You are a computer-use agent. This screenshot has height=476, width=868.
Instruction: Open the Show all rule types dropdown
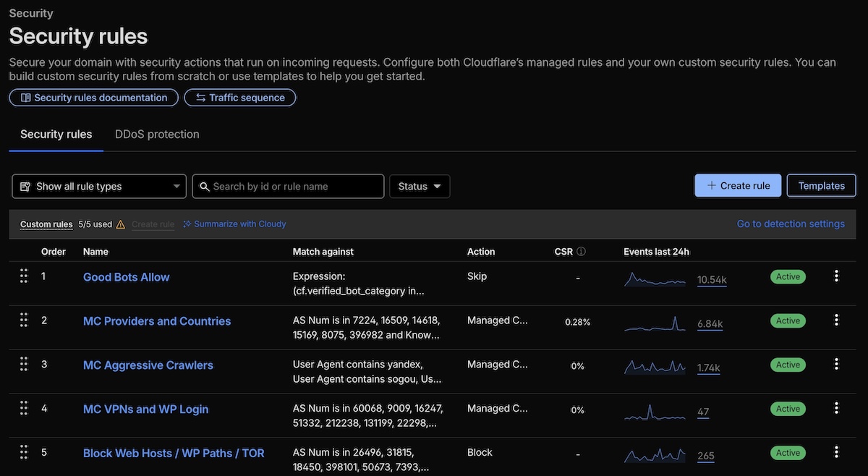98,186
